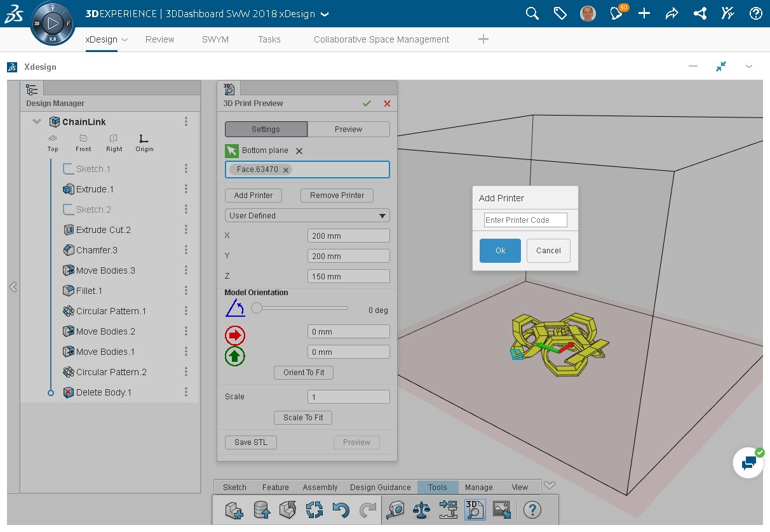Click the Remove Printer button
The width and height of the screenshot is (770, 532).
[337, 196]
